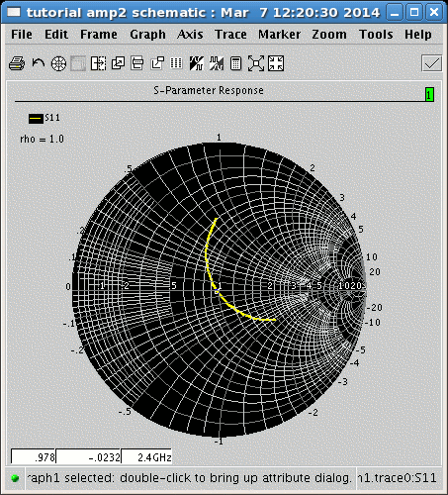The width and height of the screenshot is (448, 495).
Task: Click the .978 readout field
Action: tap(34, 456)
